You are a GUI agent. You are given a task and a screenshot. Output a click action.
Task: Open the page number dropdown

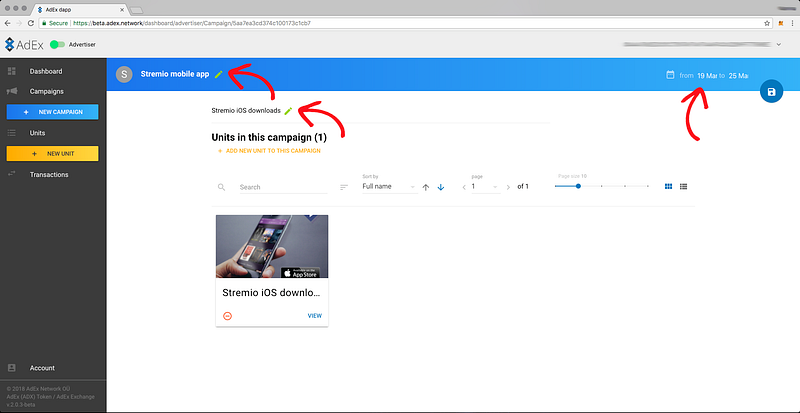coord(486,187)
